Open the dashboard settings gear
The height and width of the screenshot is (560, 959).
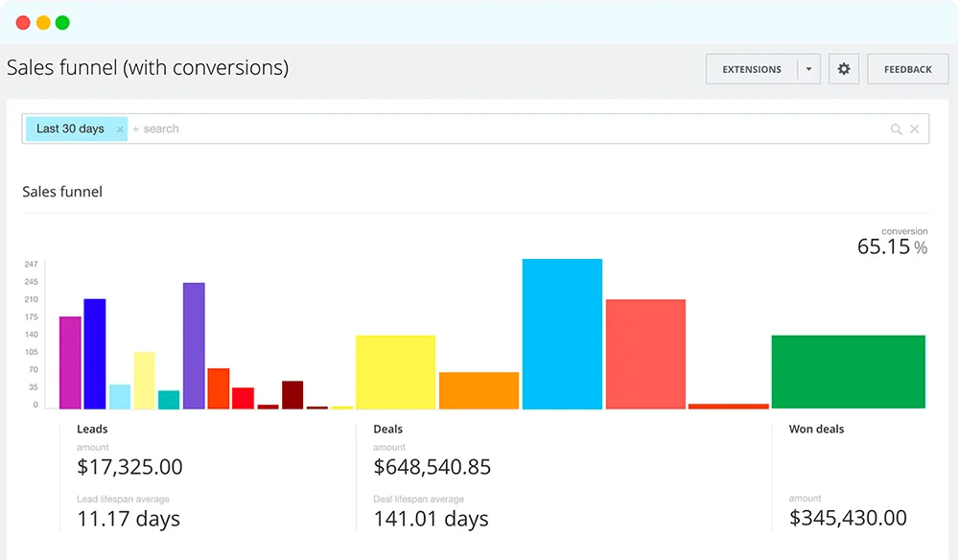click(x=844, y=68)
